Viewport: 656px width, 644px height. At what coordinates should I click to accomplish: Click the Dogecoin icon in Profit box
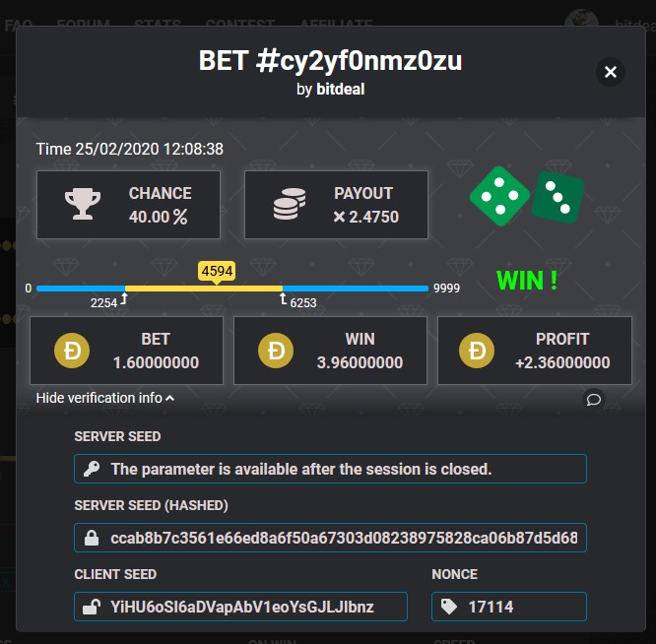[477, 351]
